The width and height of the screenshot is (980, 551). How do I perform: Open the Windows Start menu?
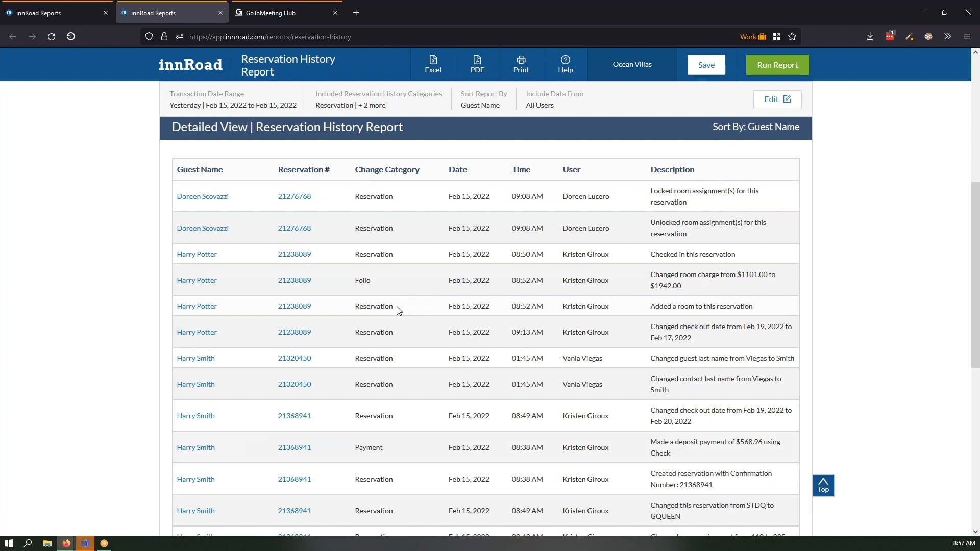pos(9,543)
